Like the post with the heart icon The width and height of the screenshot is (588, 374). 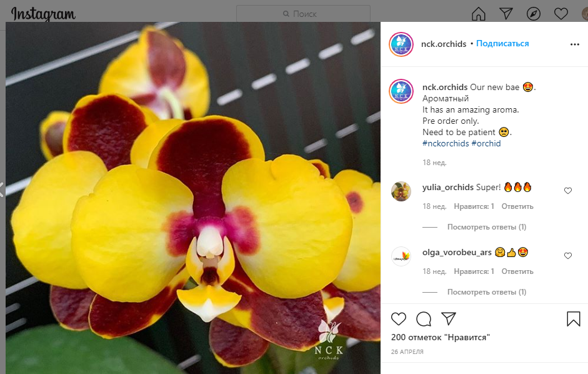[x=399, y=319]
